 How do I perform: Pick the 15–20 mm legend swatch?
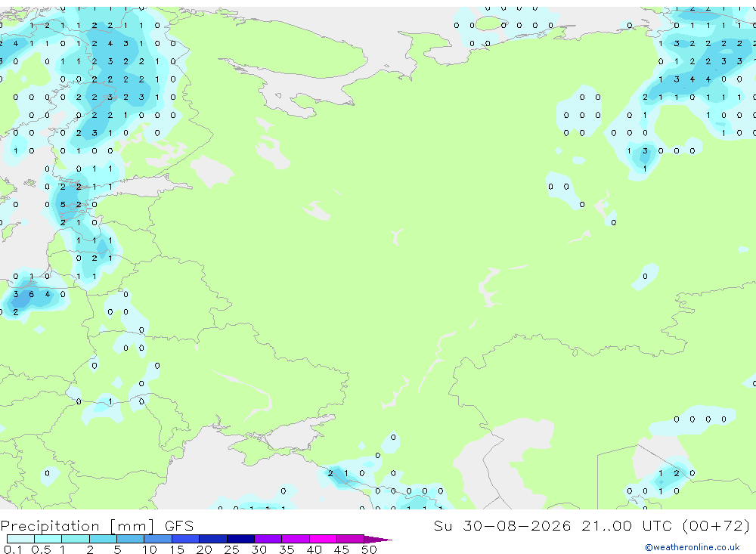tap(185, 539)
